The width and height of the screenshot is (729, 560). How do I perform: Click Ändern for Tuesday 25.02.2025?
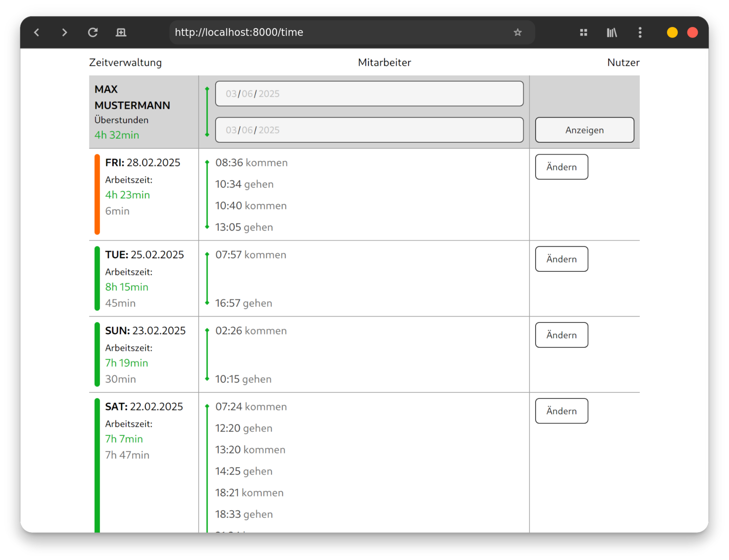click(x=561, y=259)
